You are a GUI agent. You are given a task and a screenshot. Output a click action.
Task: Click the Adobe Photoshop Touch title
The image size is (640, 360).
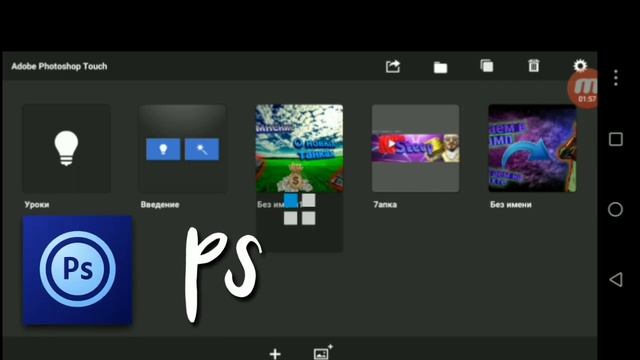pyautogui.click(x=59, y=66)
